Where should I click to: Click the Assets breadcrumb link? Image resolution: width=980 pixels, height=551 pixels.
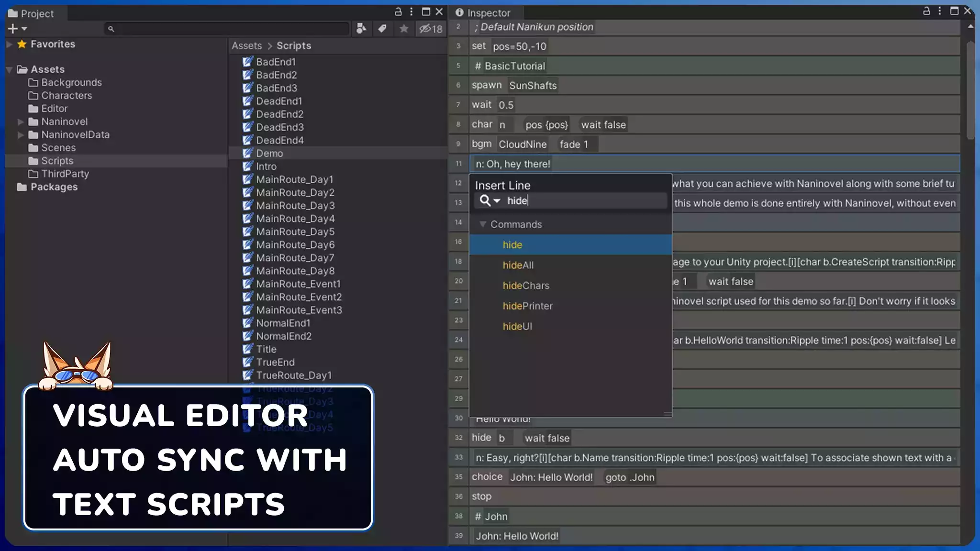pyautogui.click(x=246, y=45)
